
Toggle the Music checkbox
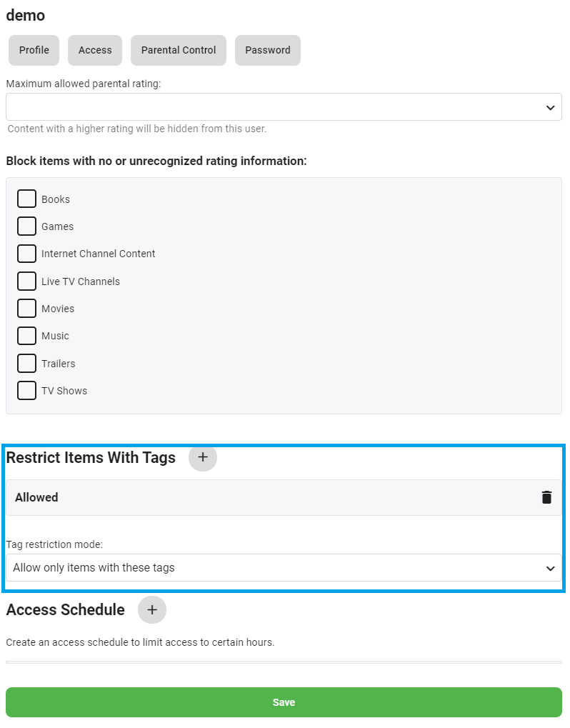tap(27, 336)
